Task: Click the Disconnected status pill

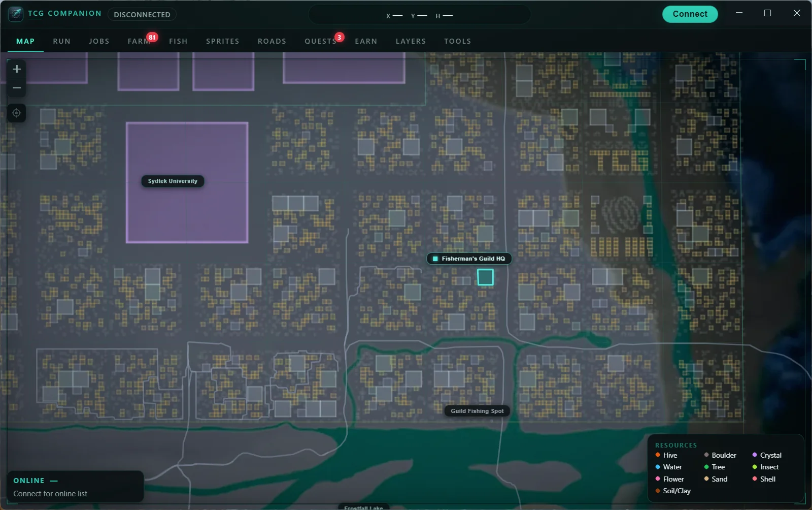Action: pos(142,15)
